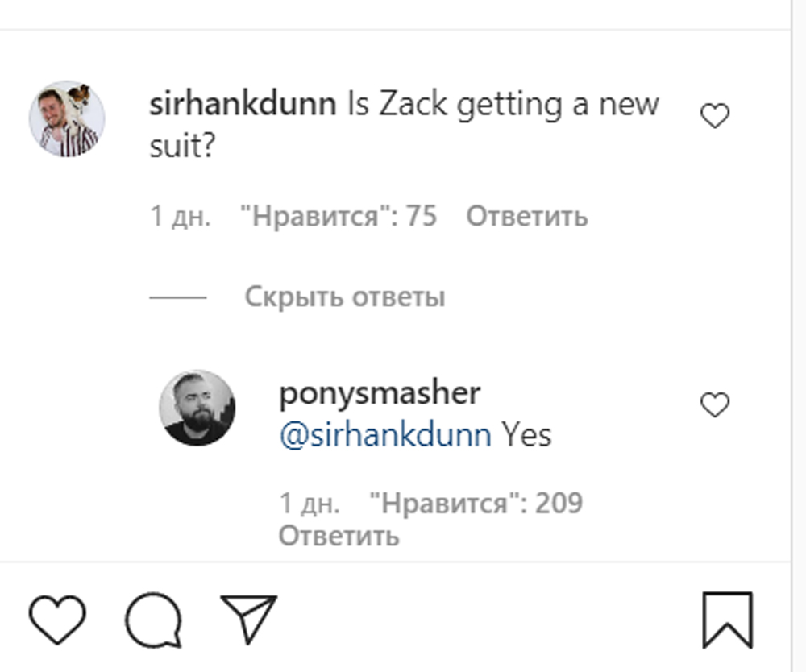Reply to ponysmasher's comment with "Ответить"
The height and width of the screenshot is (672, 806).
click(x=339, y=535)
